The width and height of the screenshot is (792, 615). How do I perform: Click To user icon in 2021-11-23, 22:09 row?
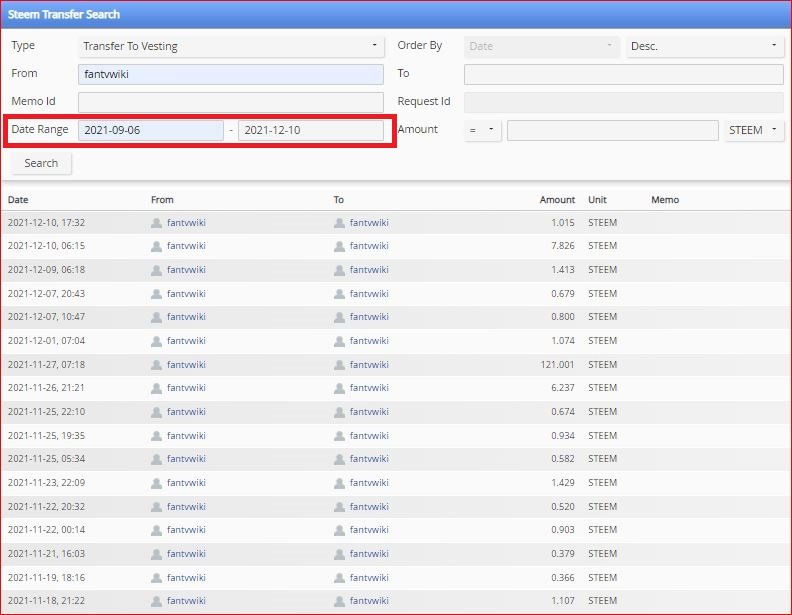[339, 483]
